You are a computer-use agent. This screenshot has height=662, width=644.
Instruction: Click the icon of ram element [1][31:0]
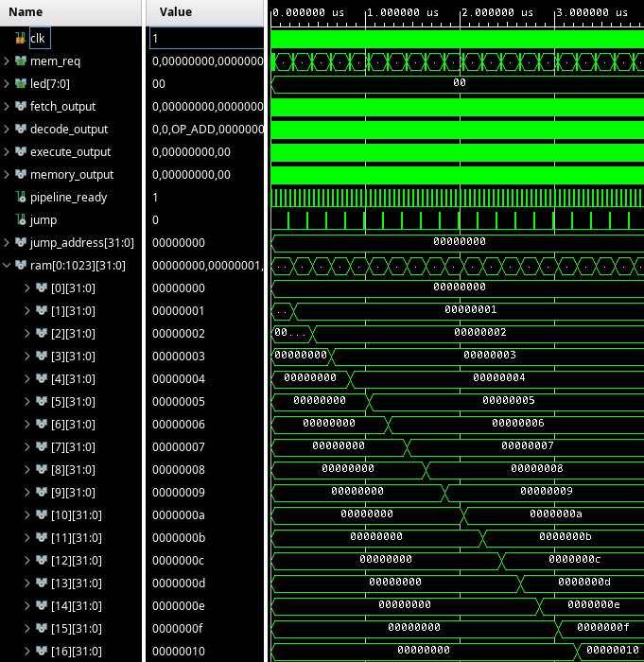pyautogui.click(x=41, y=311)
